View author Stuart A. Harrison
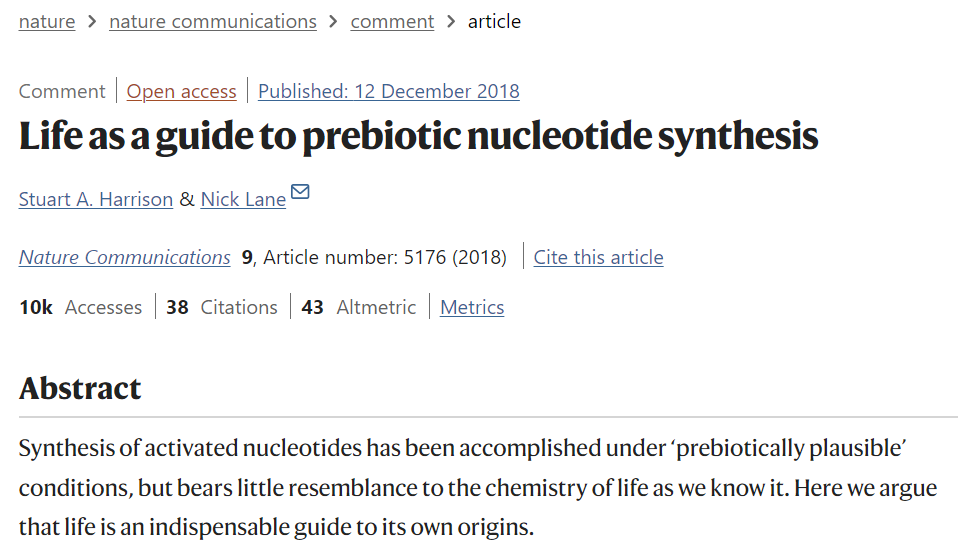Viewport: 967px width, 552px height. pyautogui.click(x=96, y=199)
